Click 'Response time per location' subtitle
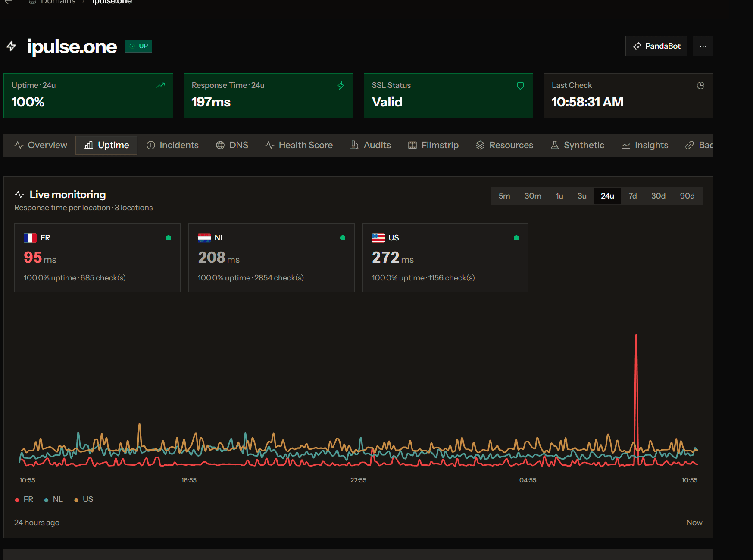 [x=62, y=208]
